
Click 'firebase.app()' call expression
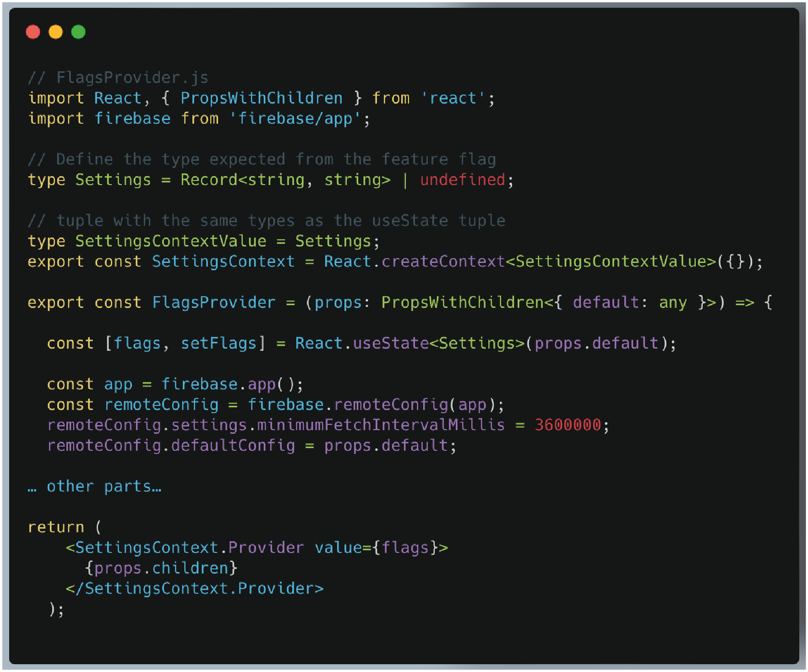228,384
